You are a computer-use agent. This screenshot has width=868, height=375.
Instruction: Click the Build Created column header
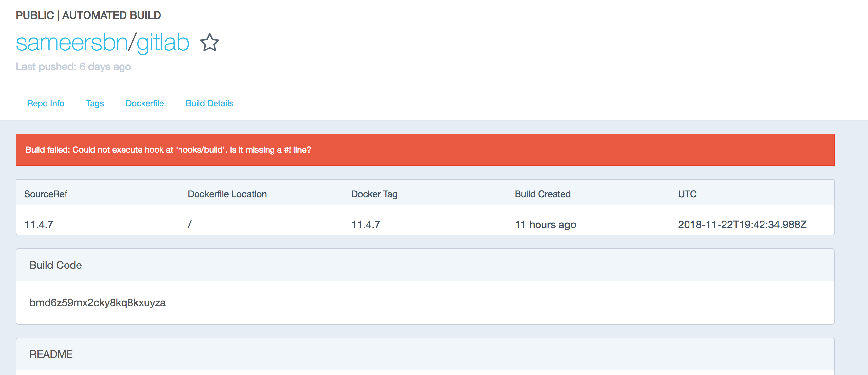(542, 194)
